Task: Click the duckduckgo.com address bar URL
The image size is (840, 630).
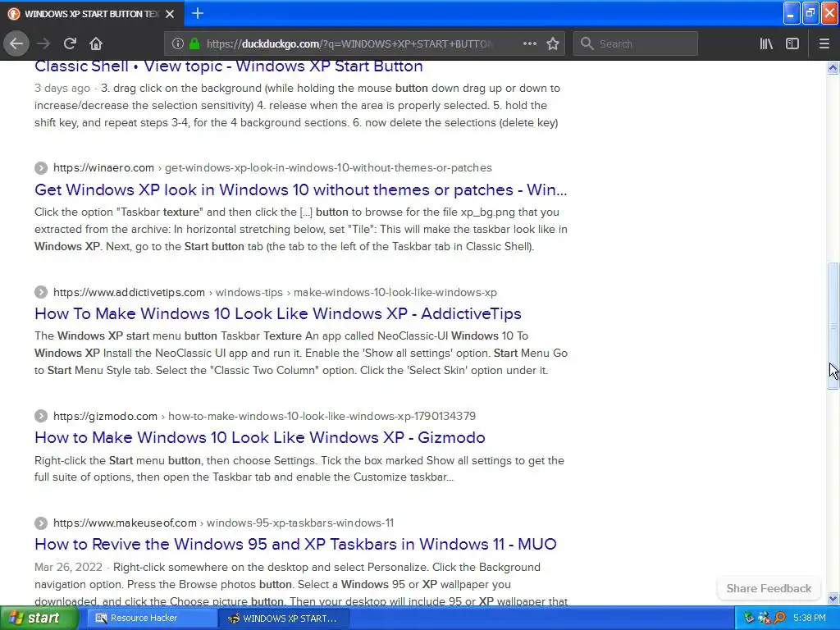Action: click(349, 44)
